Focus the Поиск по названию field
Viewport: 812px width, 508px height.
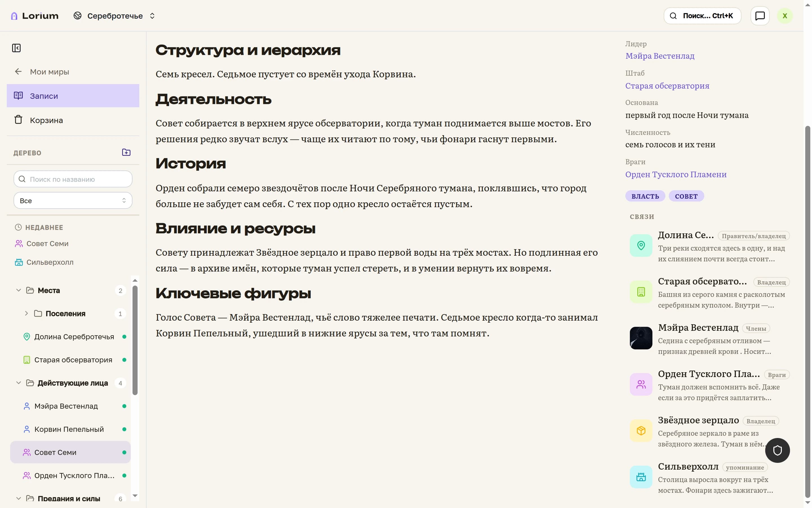click(x=73, y=179)
